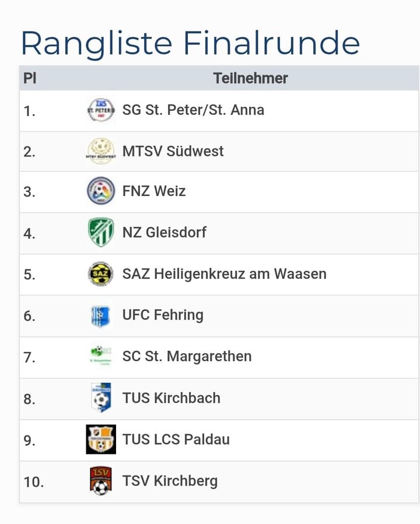Click the FNZ Weiz team name
The image size is (420, 524).
[154, 191]
